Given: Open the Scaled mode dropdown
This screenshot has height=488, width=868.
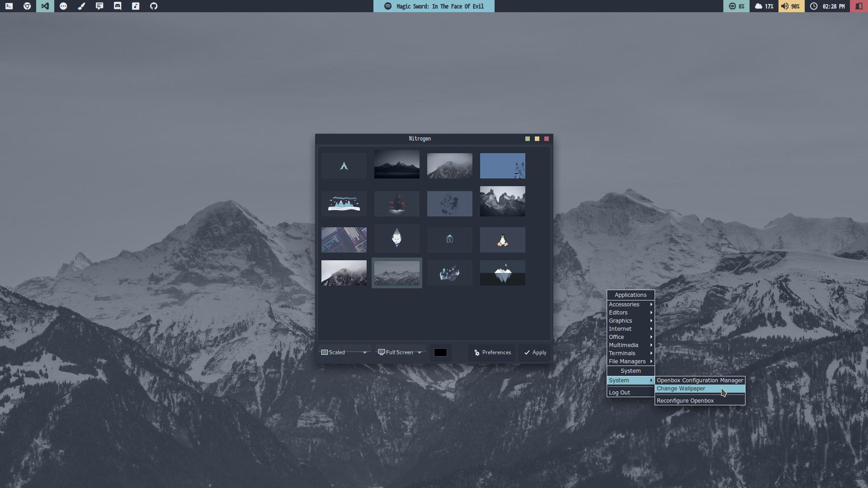Looking at the screenshot, I should tap(344, 352).
